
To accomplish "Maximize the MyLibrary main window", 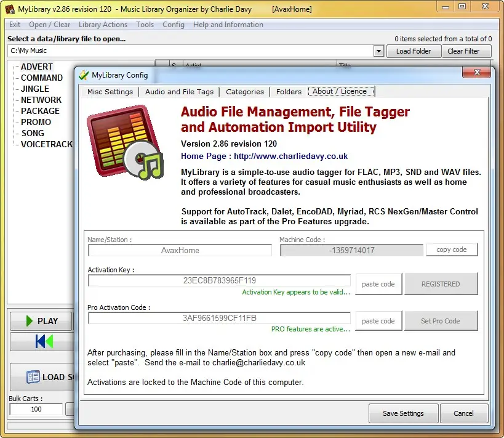I will point(462,7).
